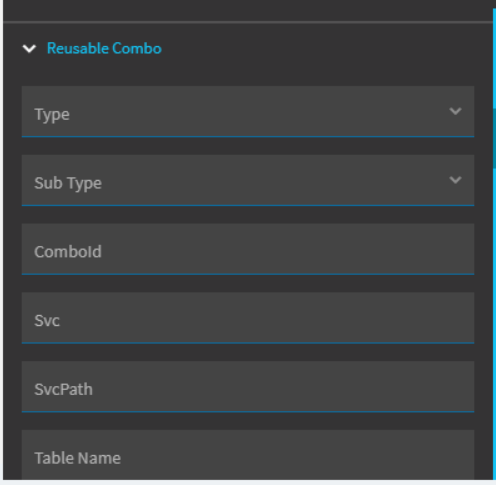Click the Sub Type label text
The height and width of the screenshot is (485, 496).
(68, 183)
